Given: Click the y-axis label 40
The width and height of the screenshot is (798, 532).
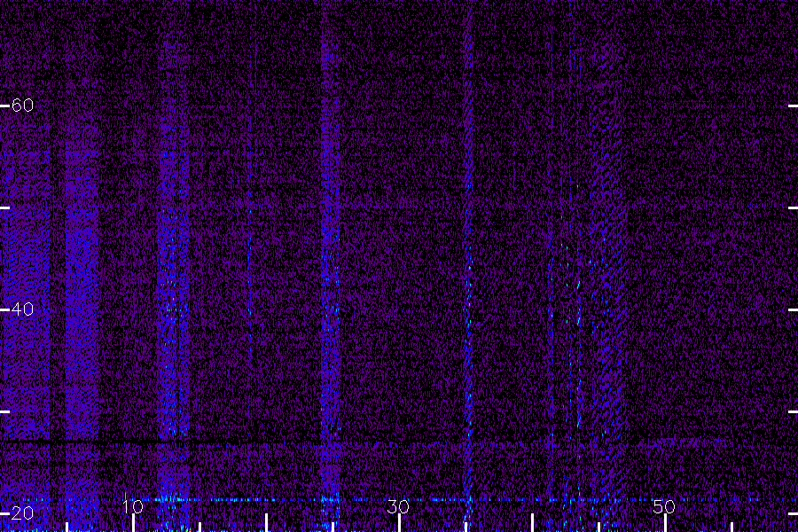Looking at the screenshot, I should pos(22,309).
